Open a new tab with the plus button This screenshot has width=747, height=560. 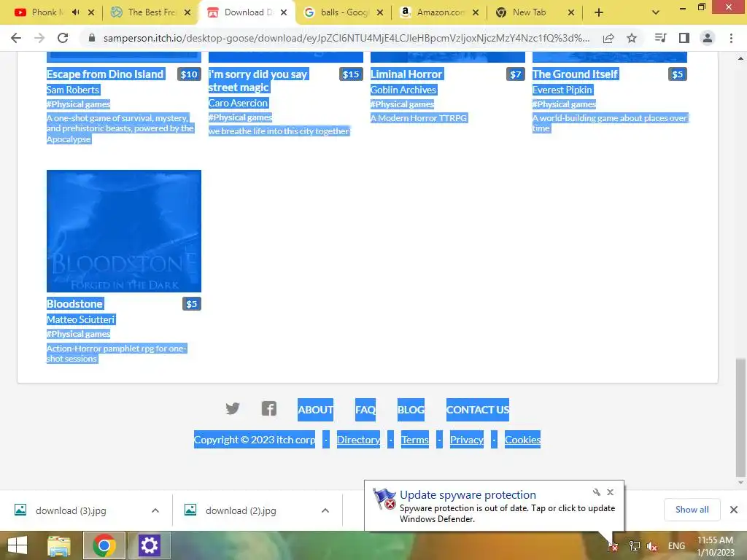coord(599,12)
